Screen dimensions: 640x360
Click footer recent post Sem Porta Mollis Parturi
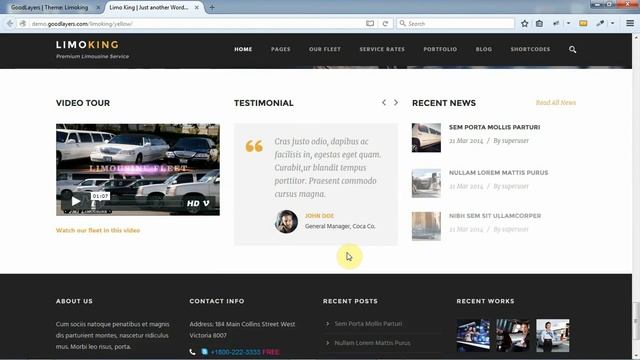tap(368, 324)
